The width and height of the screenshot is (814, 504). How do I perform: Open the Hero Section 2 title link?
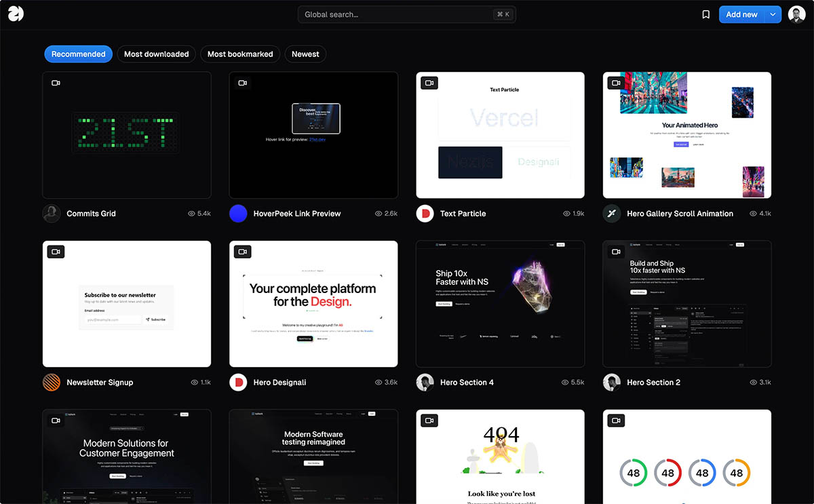point(653,383)
